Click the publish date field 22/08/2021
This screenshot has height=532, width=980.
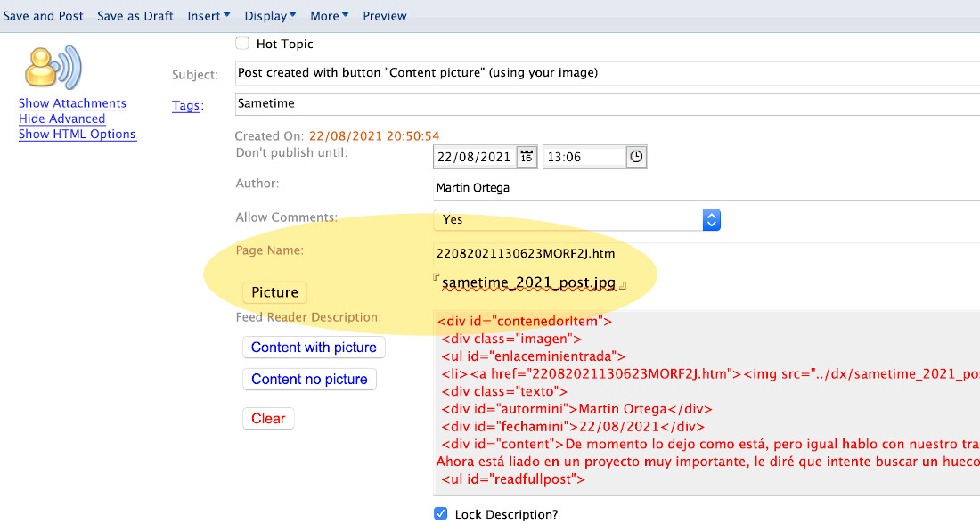tap(474, 157)
